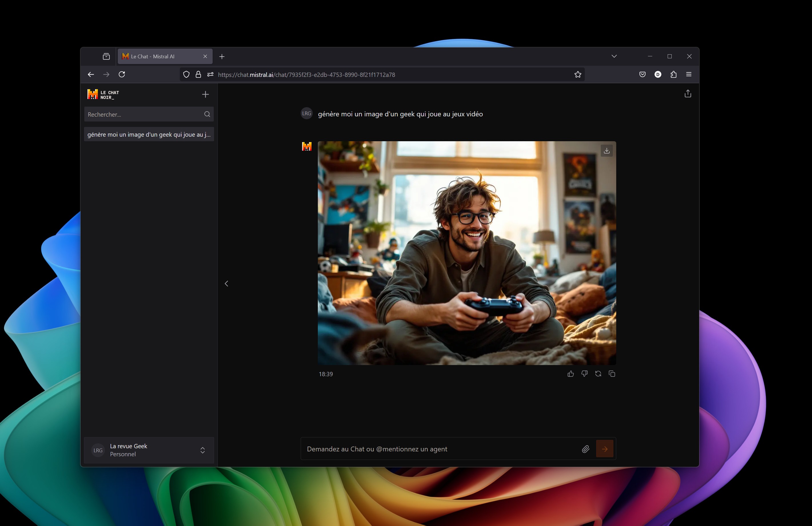812x526 pixels.
Task: Regenerate the response with refresh icon
Action: [598, 374]
